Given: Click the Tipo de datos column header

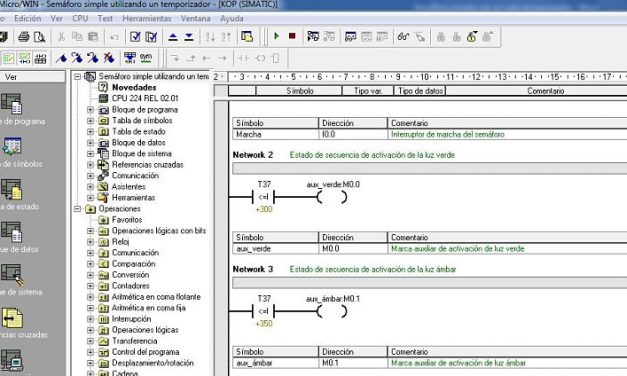Looking at the screenshot, I should tap(420, 91).
